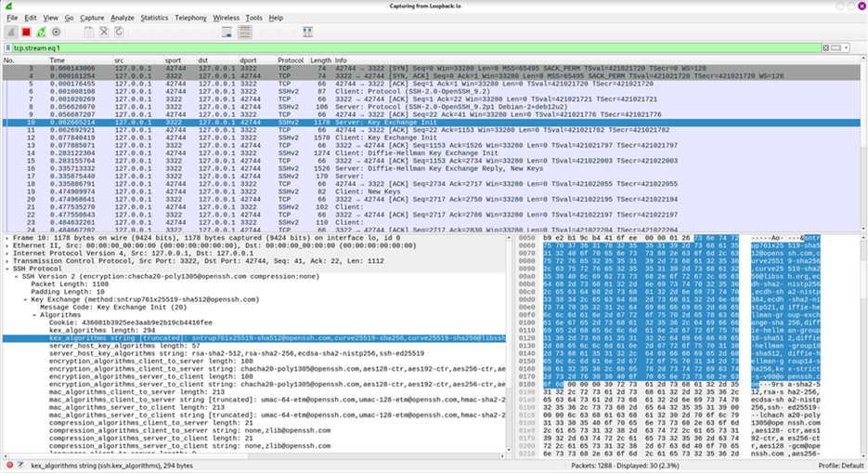This screenshot has height=473, width=868.
Task: Click inside tcp.stream eq 1 filter field
Action: pyautogui.click(x=415, y=48)
